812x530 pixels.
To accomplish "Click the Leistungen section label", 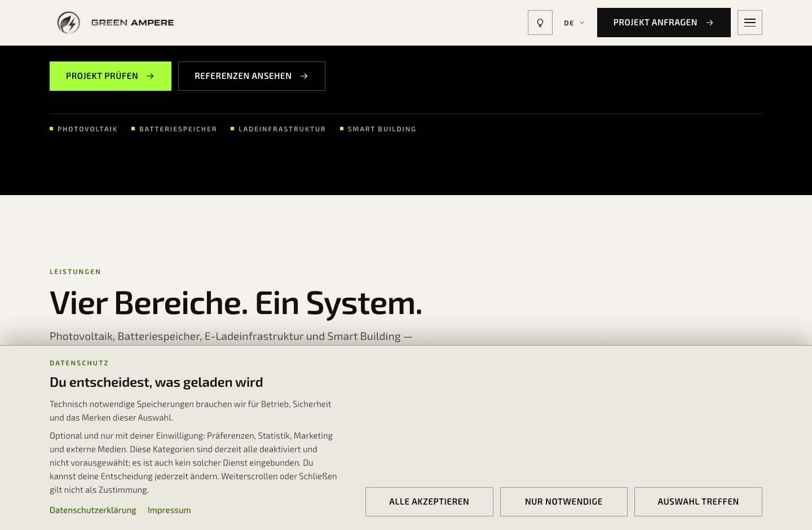I will (76, 272).
